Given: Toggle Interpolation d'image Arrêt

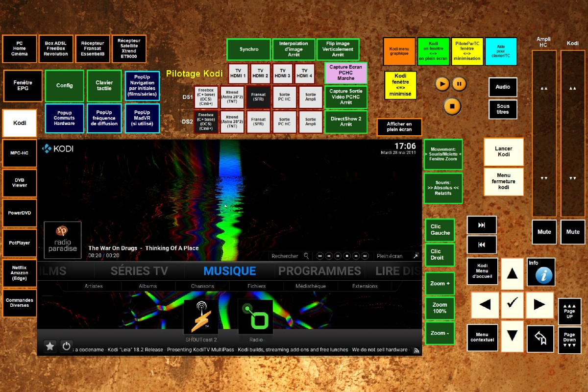Looking at the screenshot, I should point(294,49).
